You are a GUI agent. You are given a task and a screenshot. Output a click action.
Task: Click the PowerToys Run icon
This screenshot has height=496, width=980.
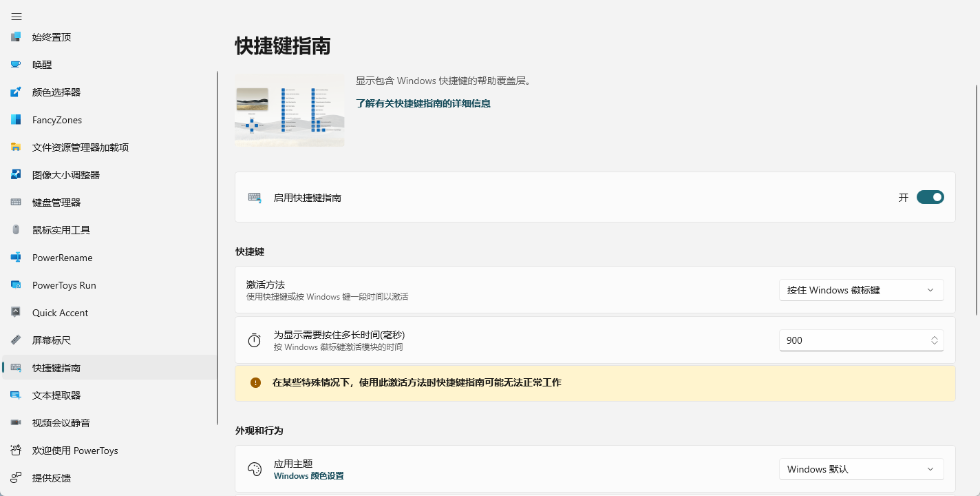click(x=17, y=285)
